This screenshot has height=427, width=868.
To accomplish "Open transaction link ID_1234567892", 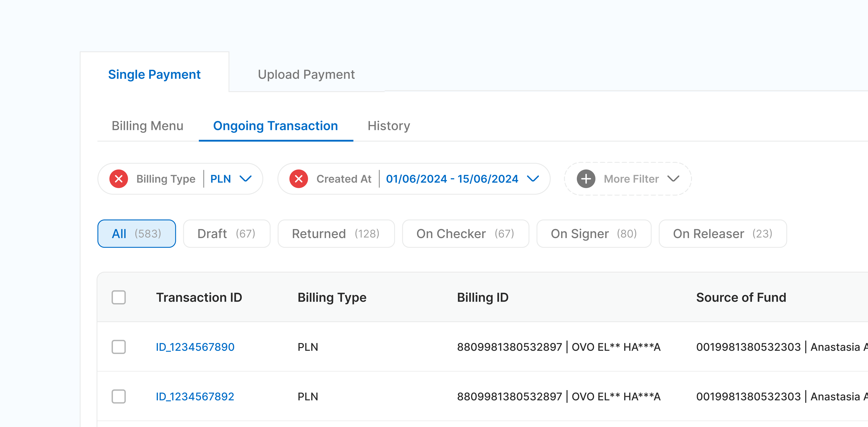I will pyautogui.click(x=195, y=397).
